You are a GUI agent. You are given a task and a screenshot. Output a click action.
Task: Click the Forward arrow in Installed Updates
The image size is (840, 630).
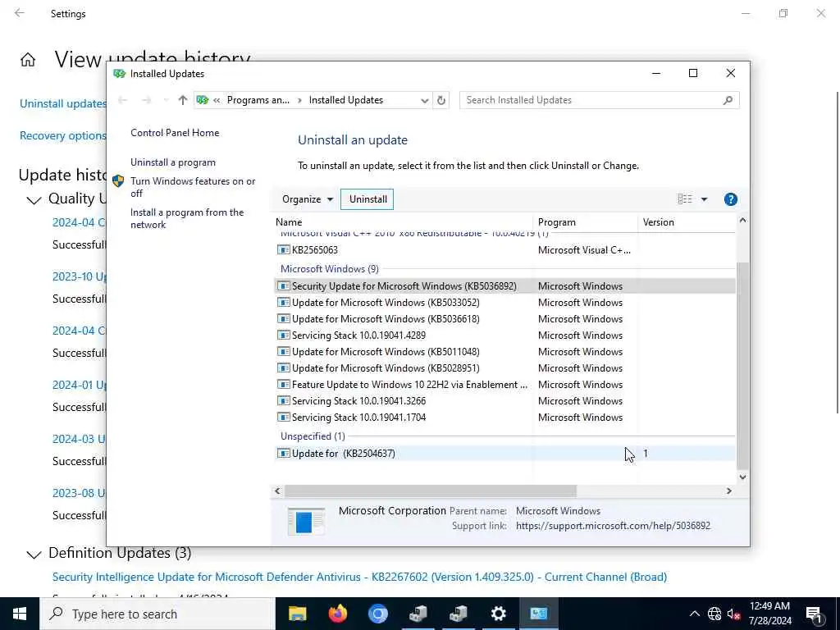pyautogui.click(x=146, y=100)
